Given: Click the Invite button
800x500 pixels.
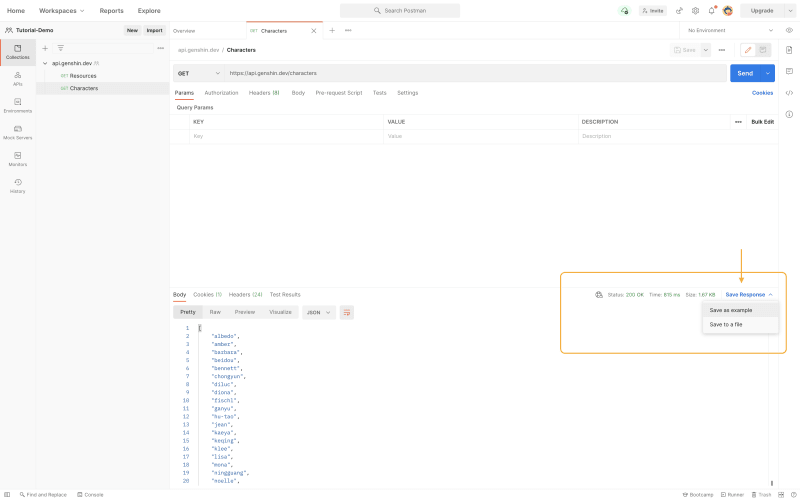Looking at the screenshot, I should (653, 11).
